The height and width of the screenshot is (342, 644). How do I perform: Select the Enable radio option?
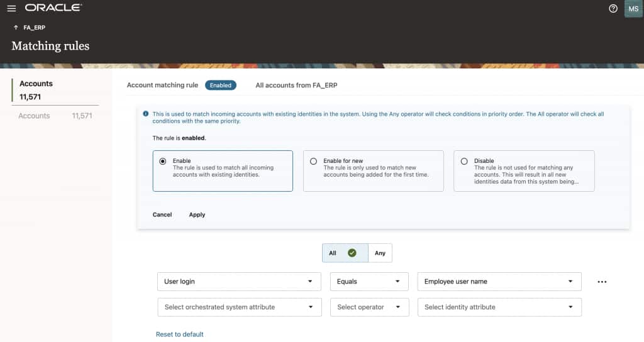pyautogui.click(x=163, y=162)
